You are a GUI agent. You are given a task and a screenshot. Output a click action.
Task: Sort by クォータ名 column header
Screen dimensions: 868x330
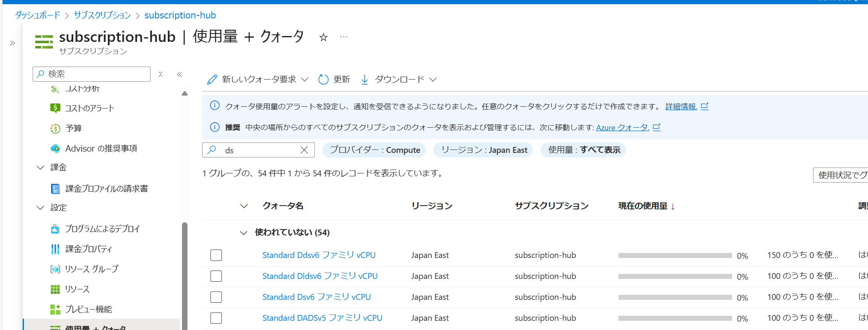click(x=283, y=206)
